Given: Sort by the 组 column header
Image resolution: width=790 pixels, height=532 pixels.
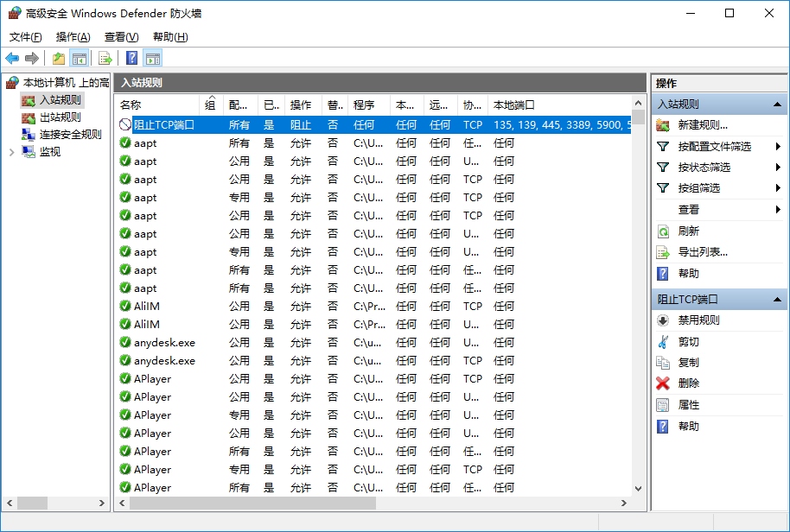Looking at the screenshot, I should (x=212, y=104).
